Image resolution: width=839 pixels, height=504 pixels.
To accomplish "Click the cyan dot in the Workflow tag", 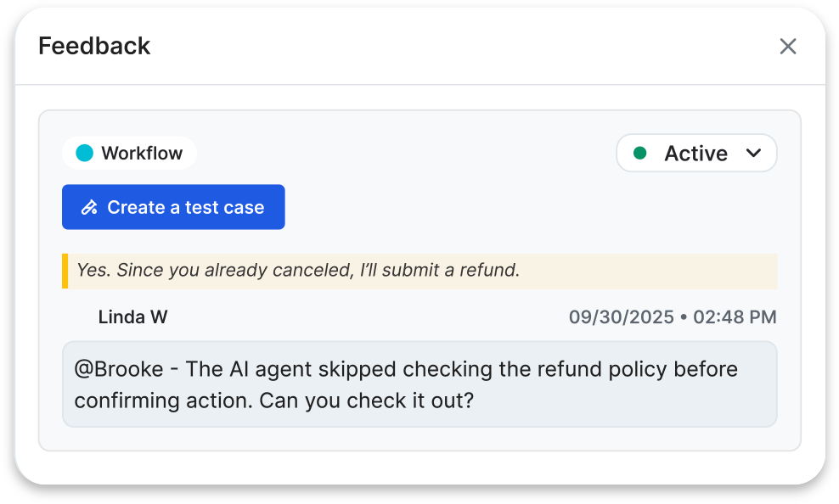I will 85,153.
